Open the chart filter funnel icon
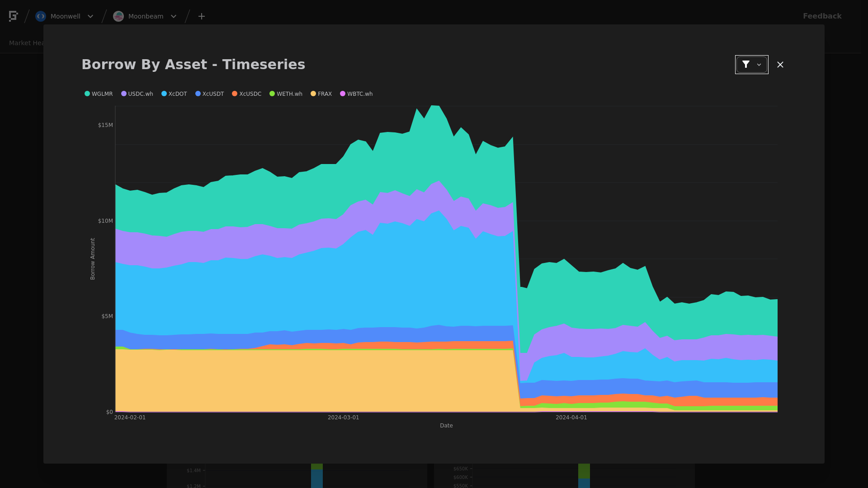 pos(746,65)
